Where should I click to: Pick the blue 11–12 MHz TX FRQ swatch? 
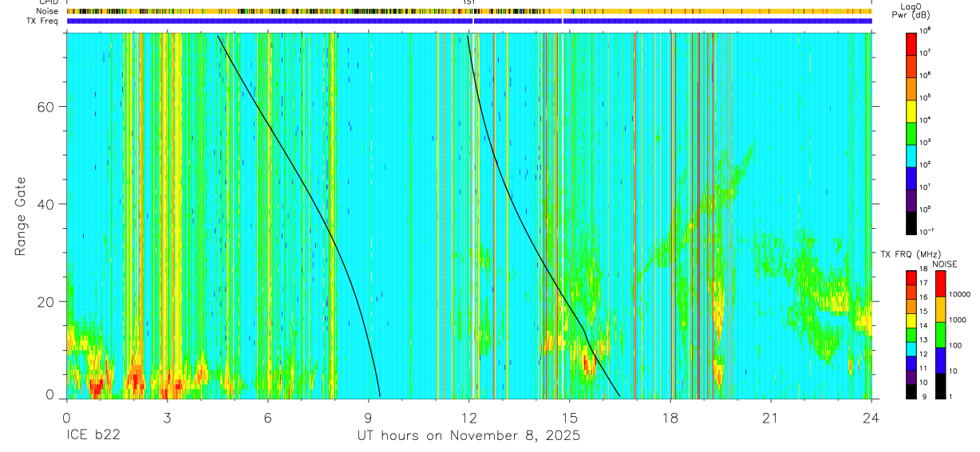coord(912,363)
